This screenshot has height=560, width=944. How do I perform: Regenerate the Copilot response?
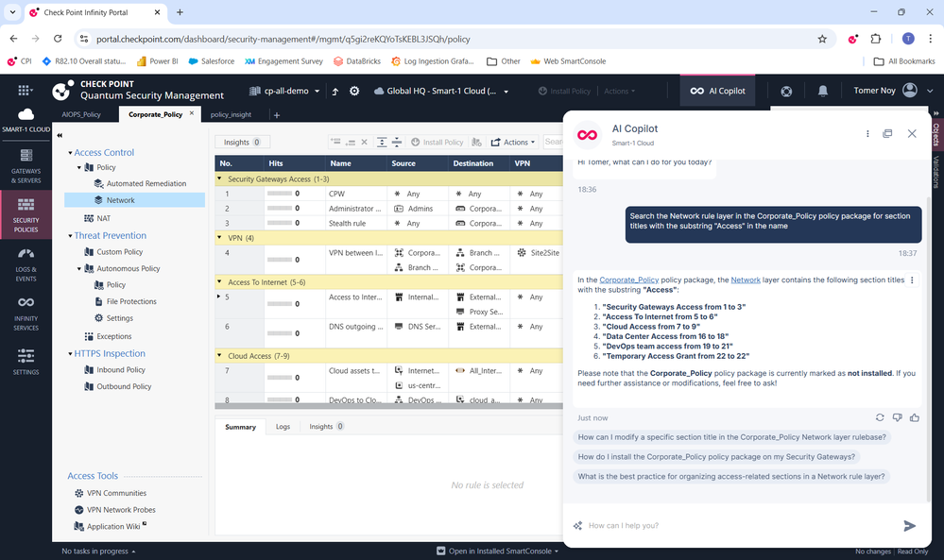880,417
